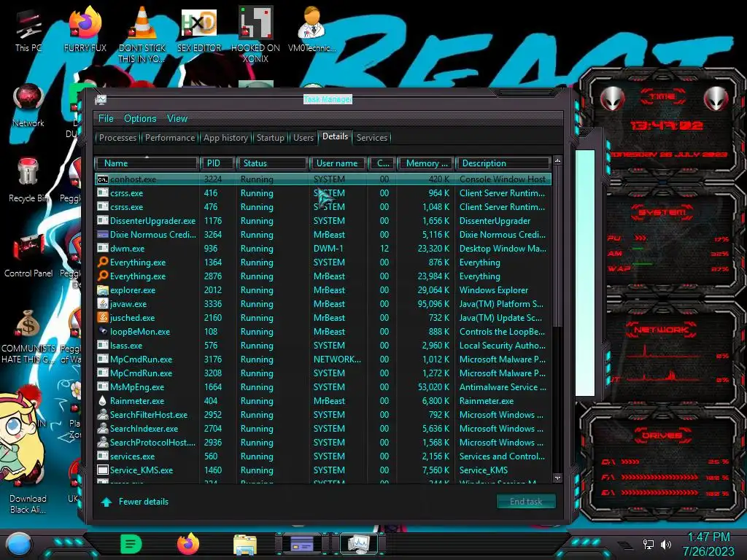
Task: Click the javaw.exe Java icon
Action: click(102, 304)
